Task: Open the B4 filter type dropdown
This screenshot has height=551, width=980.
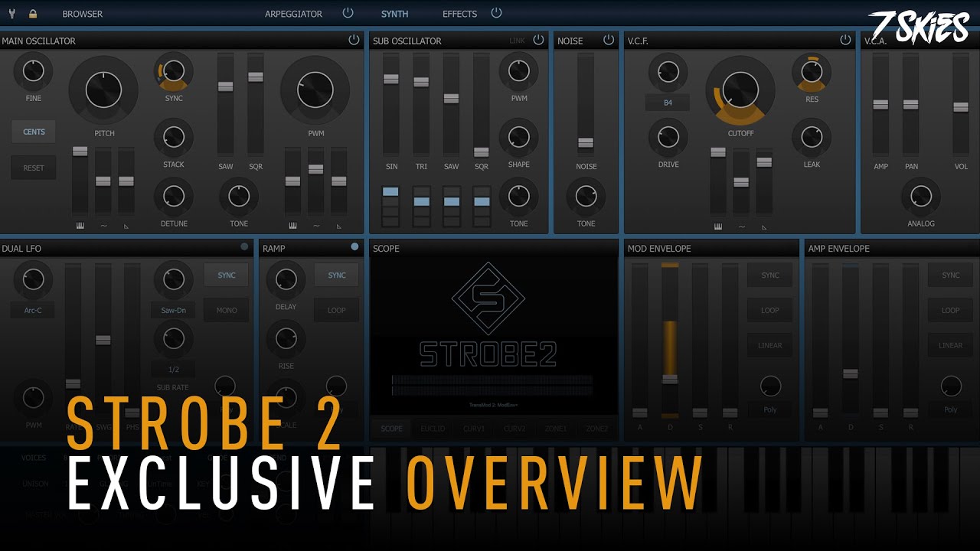Action: 668,103
